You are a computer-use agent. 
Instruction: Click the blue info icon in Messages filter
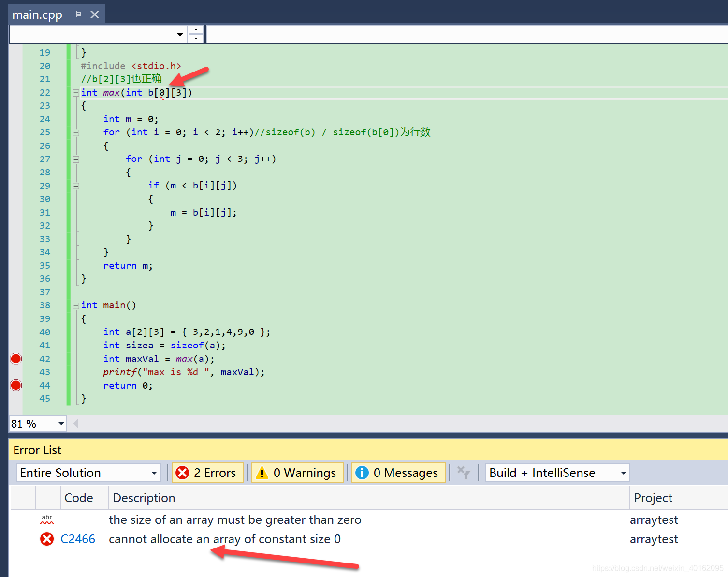click(x=362, y=473)
